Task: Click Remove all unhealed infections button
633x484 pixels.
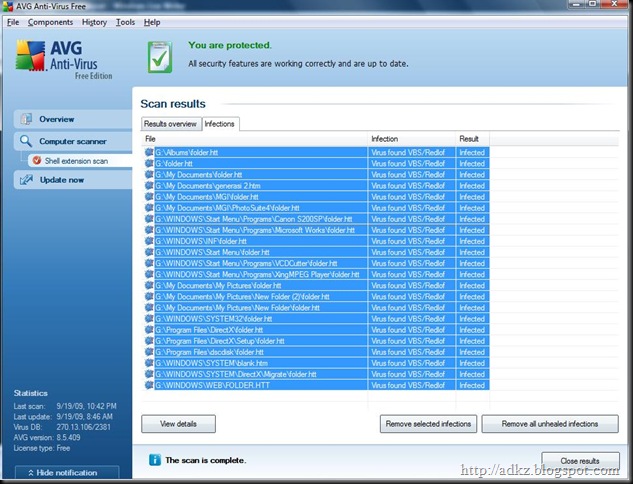Action: tap(550, 424)
